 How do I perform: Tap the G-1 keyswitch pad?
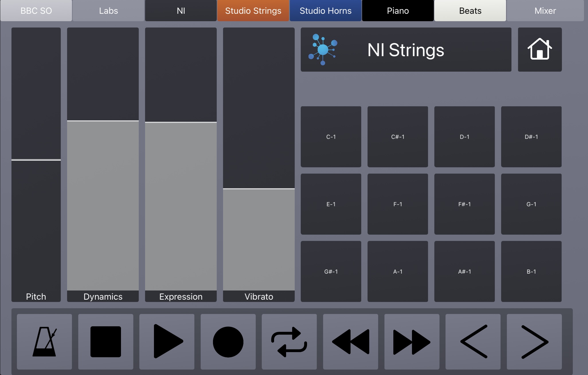pos(531,204)
